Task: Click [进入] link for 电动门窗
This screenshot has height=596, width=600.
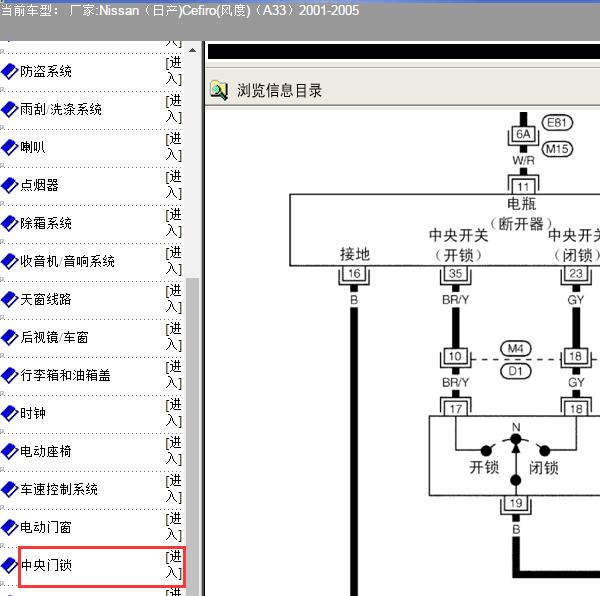Action: [174, 526]
